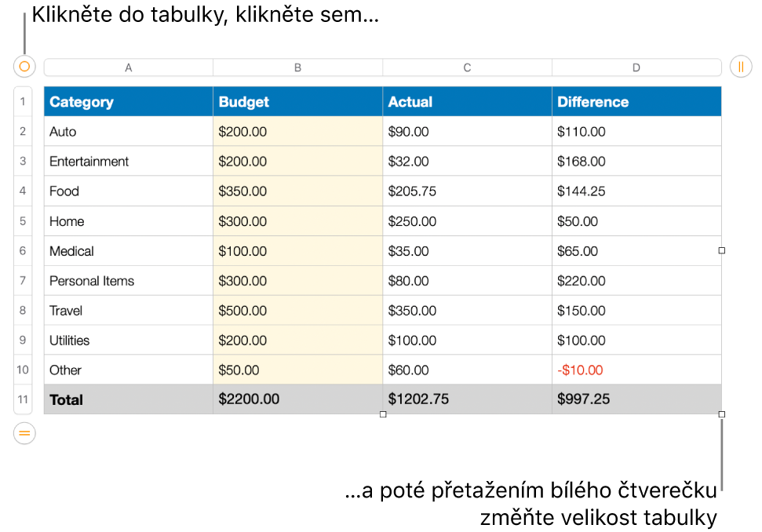Select the Medical category cell
Screen dimensions: 762x532
point(128,250)
